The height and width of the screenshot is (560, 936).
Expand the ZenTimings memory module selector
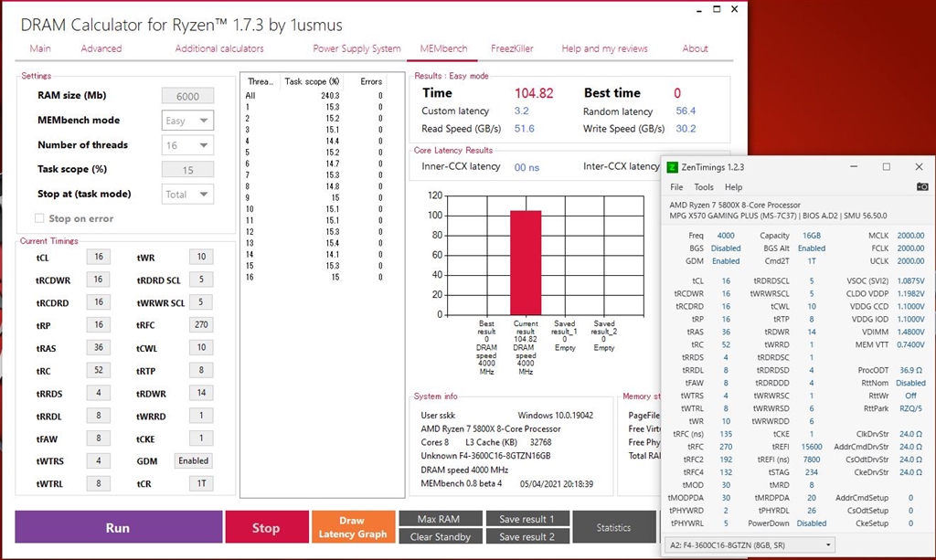[x=750, y=544]
